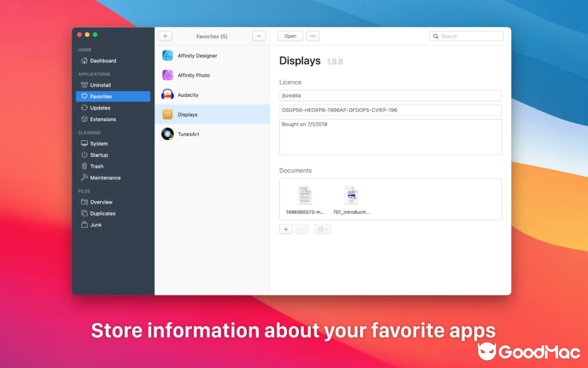The width and height of the screenshot is (588, 368).
Task: Select Uninstall in the sidebar
Action: pyautogui.click(x=100, y=85)
